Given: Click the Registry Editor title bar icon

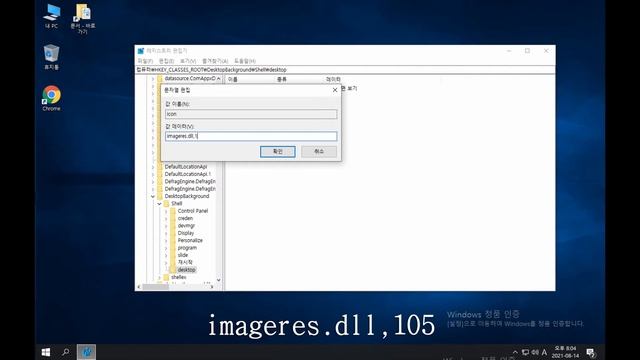Looking at the screenshot, I should [x=141, y=51].
